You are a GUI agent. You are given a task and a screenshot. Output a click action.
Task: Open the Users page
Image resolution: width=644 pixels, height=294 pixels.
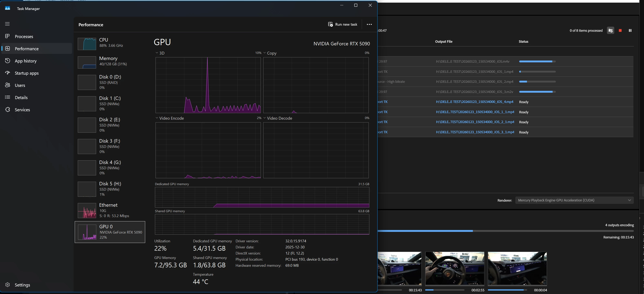tap(20, 85)
